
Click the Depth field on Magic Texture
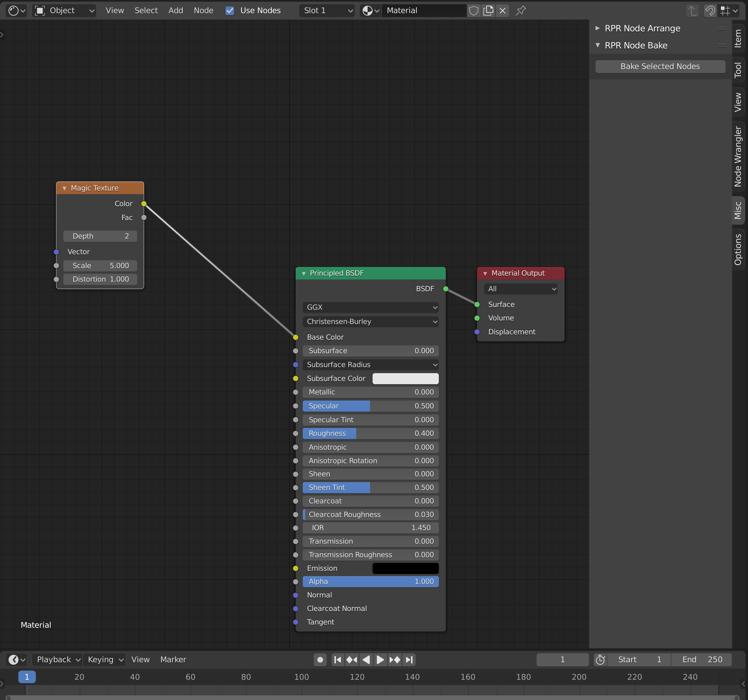coord(100,236)
